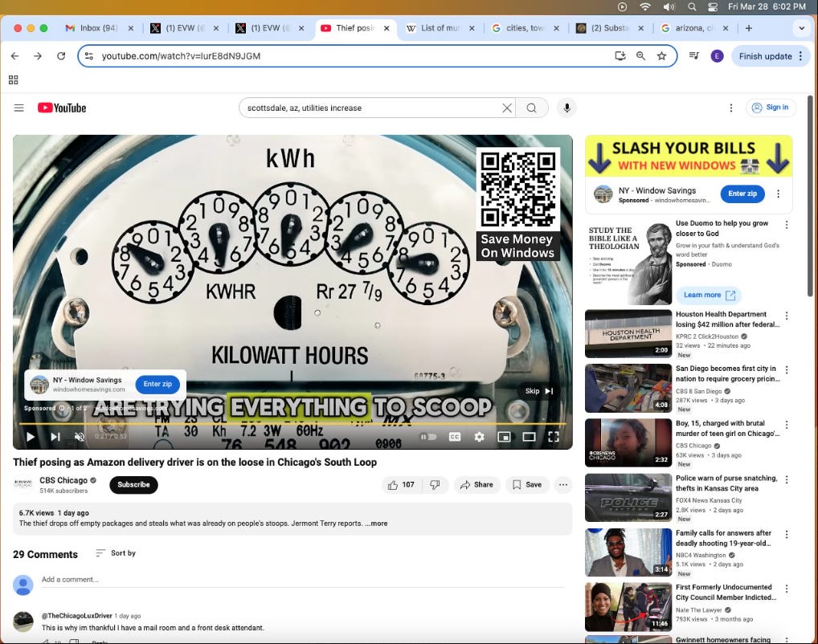
Task: Bookmark this page with the star
Action: coord(661,55)
